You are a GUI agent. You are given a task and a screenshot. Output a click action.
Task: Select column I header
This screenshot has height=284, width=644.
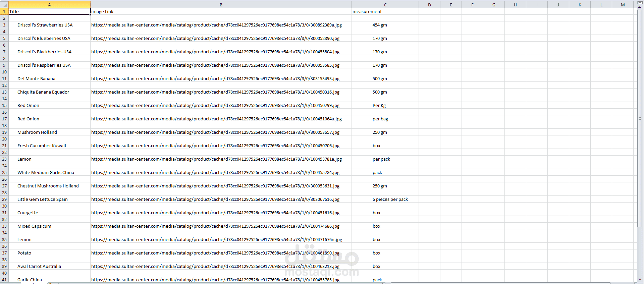pos(537,5)
